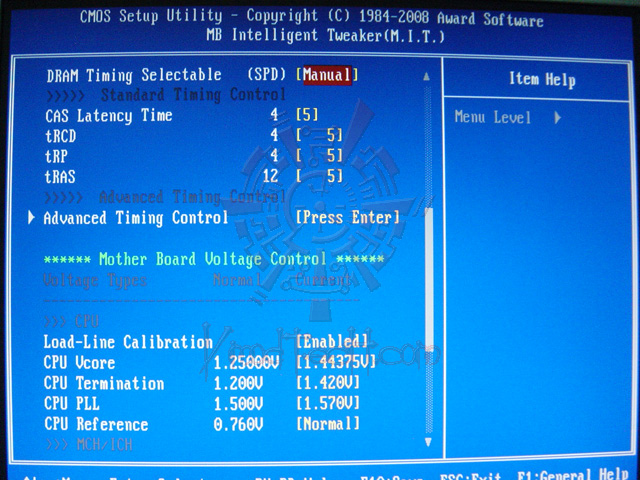Click the Standard Timing Control section header

tap(193, 95)
